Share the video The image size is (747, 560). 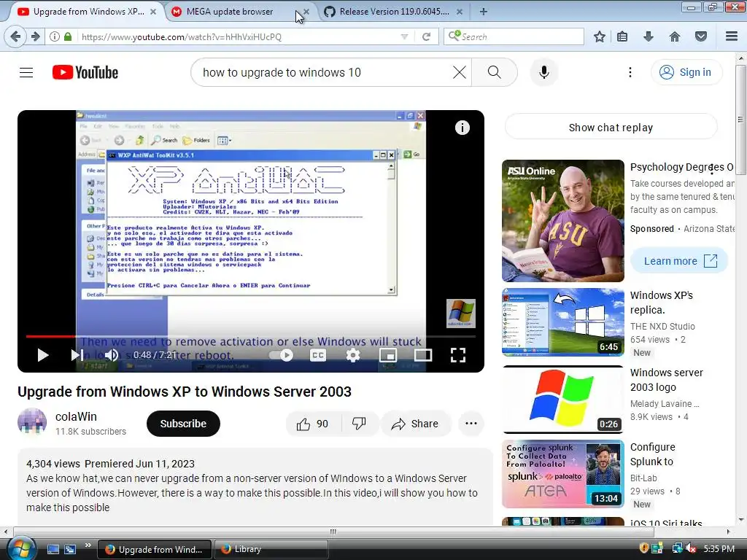coord(415,424)
